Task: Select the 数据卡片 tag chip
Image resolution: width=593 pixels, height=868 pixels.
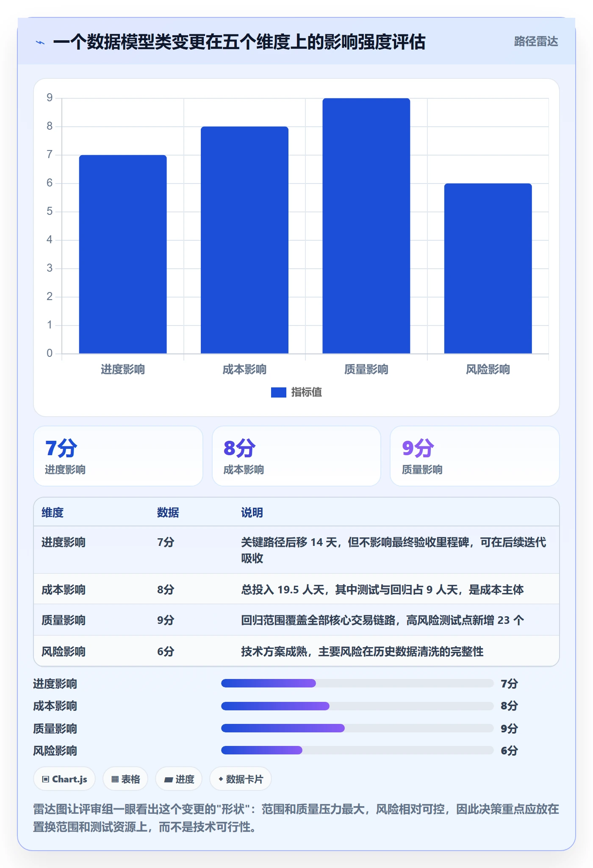Action: click(241, 779)
